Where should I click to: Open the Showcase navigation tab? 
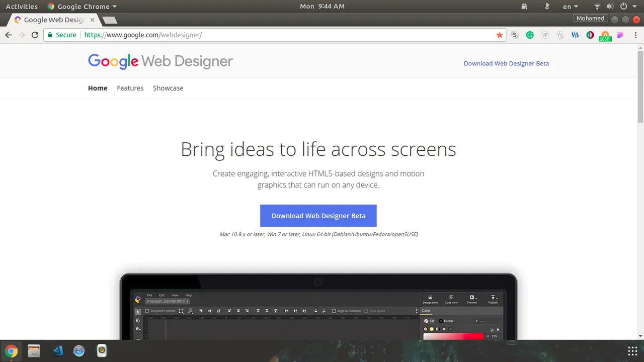[x=168, y=88]
